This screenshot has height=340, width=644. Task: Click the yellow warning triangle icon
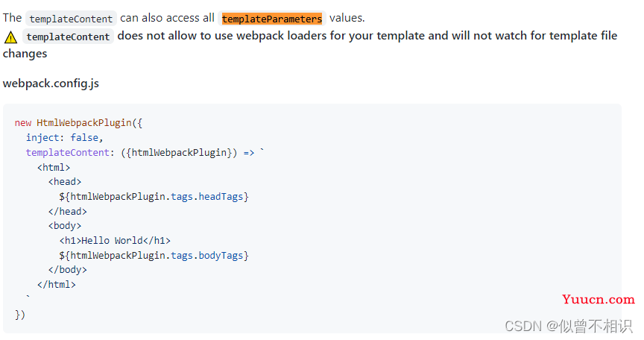tap(10, 37)
